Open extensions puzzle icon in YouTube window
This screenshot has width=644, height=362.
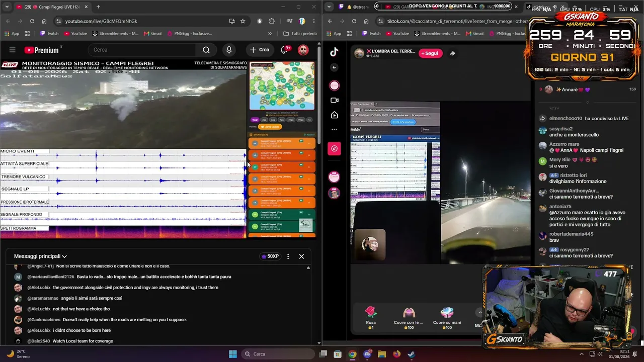272,21
